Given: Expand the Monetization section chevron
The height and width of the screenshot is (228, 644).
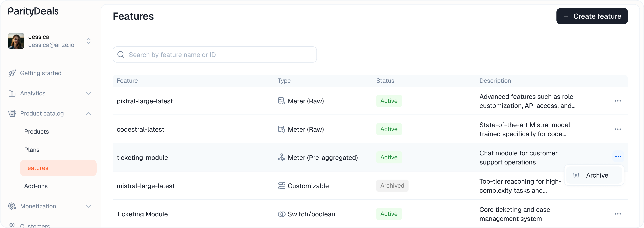Looking at the screenshot, I should click(89, 206).
